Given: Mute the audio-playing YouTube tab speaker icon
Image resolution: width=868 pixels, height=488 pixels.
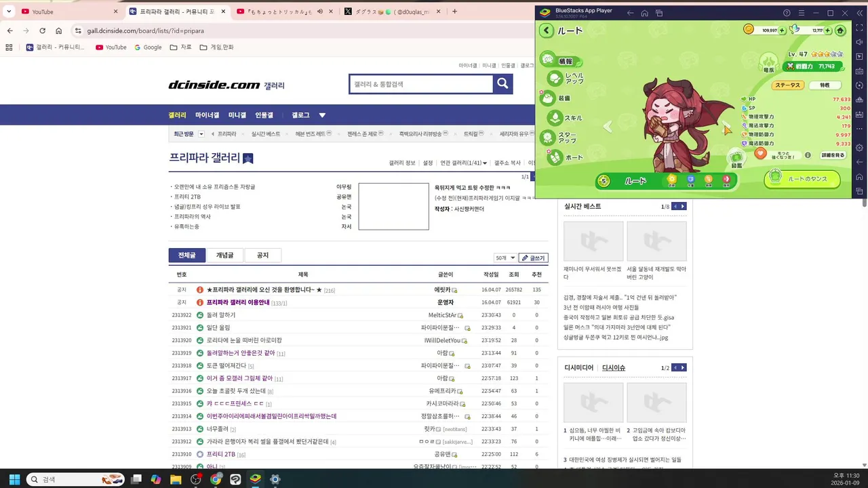Looking at the screenshot, I should tap(319, 12).
